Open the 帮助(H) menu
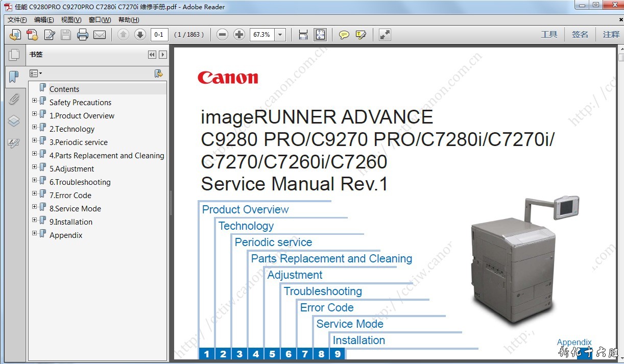The image size is (624, 364). point(129,20)
